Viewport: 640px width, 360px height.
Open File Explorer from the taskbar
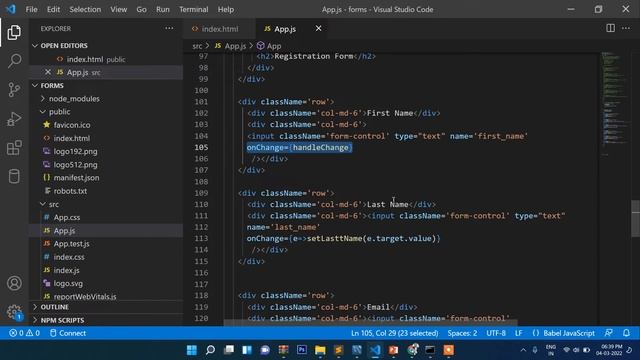[x=320, y=350]
